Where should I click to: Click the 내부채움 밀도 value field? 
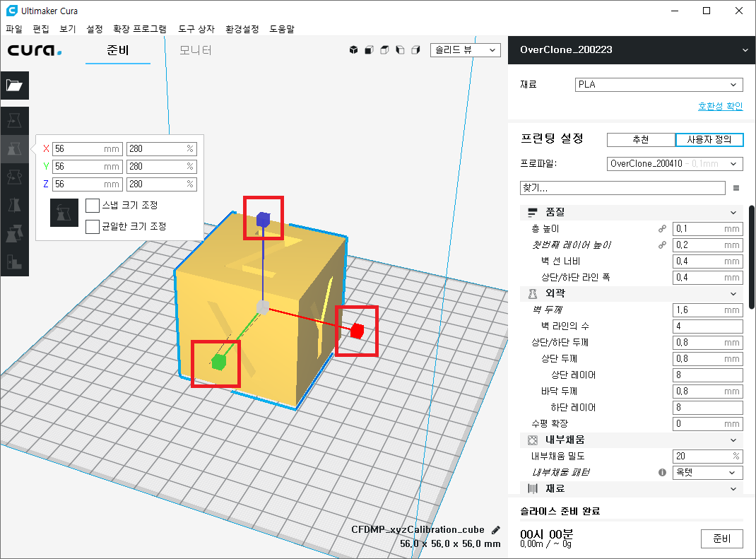pyautogui.click(x=707, y=457)
